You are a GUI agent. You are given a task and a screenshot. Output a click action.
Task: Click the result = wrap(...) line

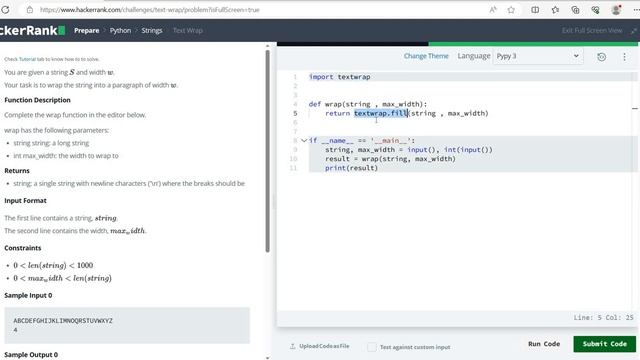pos(390,159)
